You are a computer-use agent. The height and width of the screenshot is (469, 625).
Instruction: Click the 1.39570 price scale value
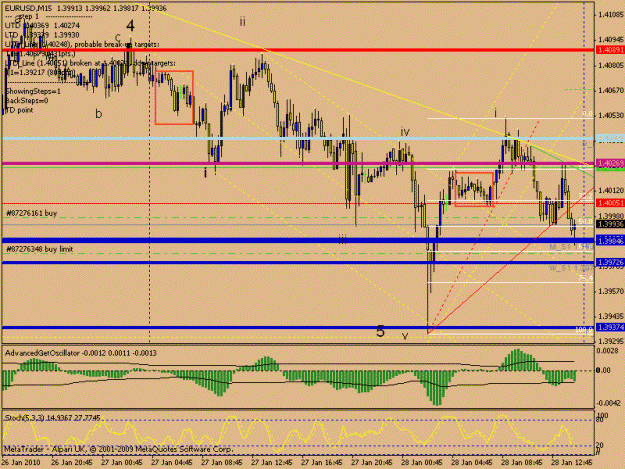[611, 292]
